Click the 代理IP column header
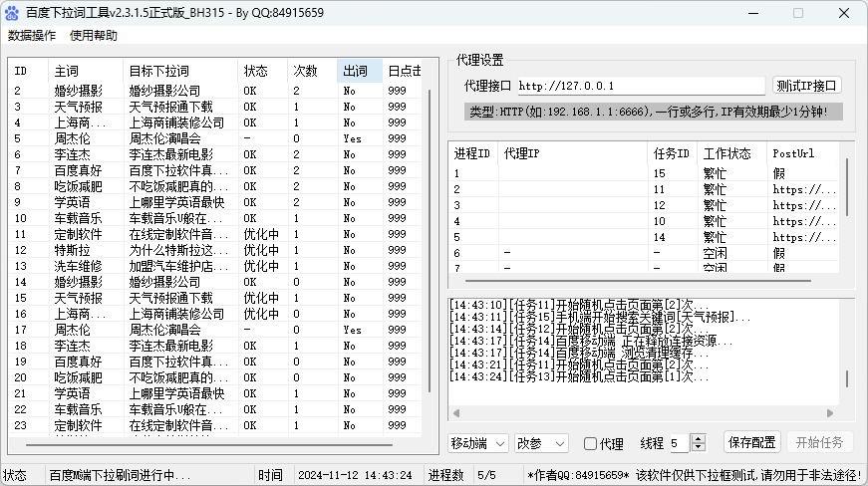The image size is (868, 486). pyautogui.click(x=573, y=153)
